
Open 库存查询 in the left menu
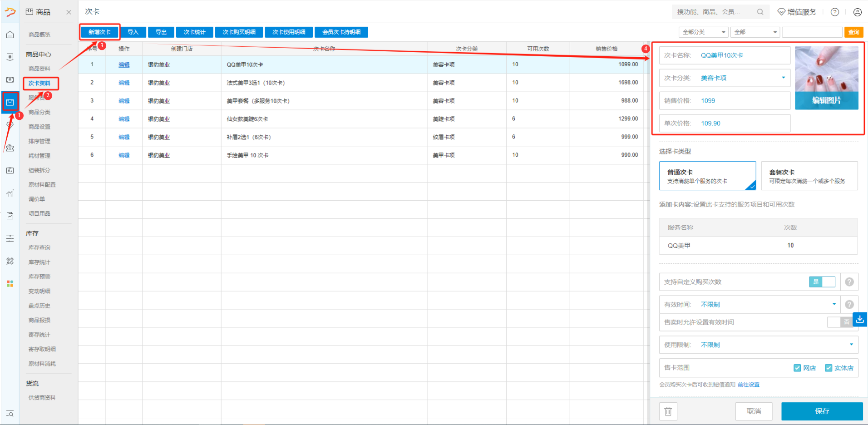point(39,248)
